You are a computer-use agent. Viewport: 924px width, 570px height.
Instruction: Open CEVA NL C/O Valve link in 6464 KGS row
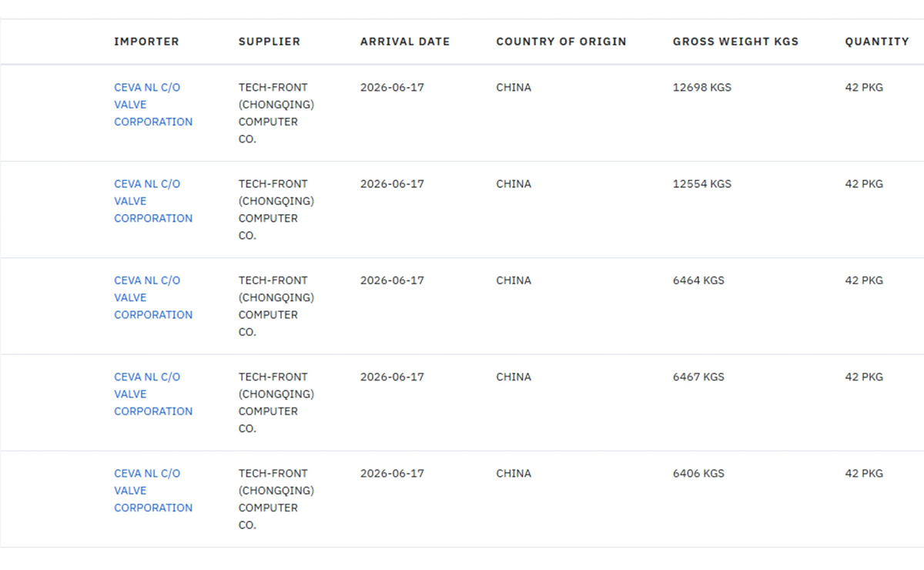153,297
